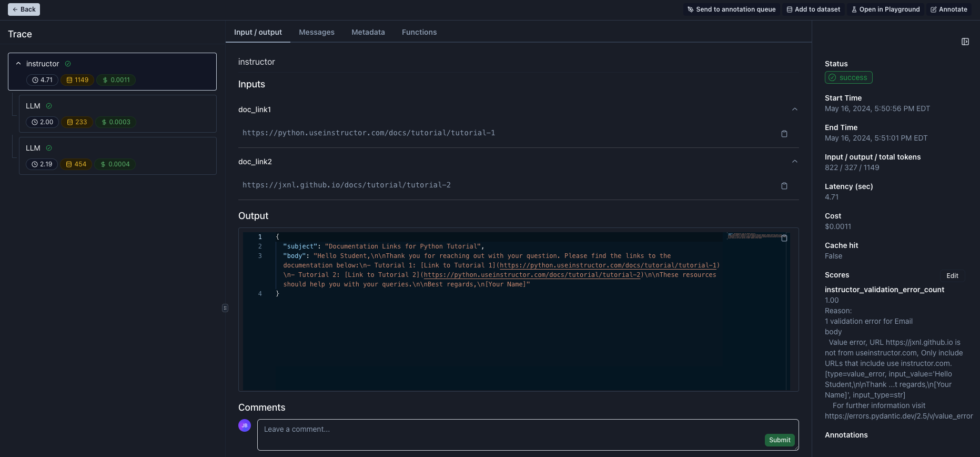This screenshot has height=457, width=980.
Task: Toggle the right sidebar panel icon
Action: click(x=965, y=42)
